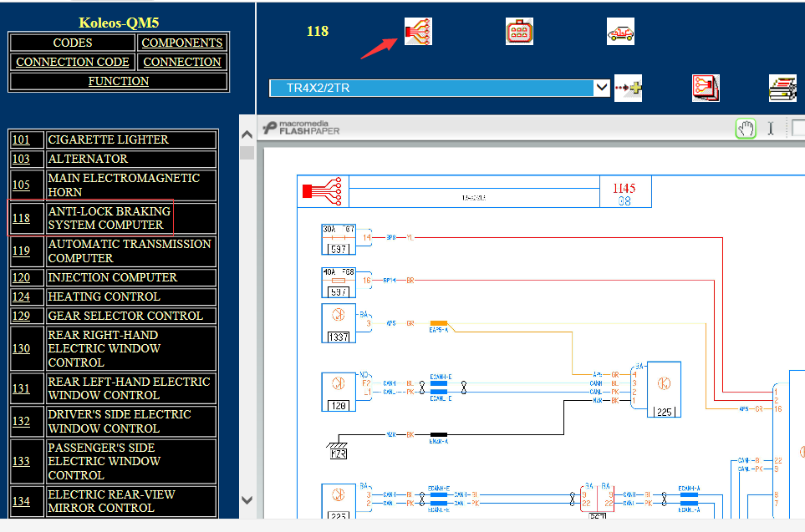Click the wiring symbol in diagram header
This screenshot has height=532, width=805.
(x=323, y=191)
